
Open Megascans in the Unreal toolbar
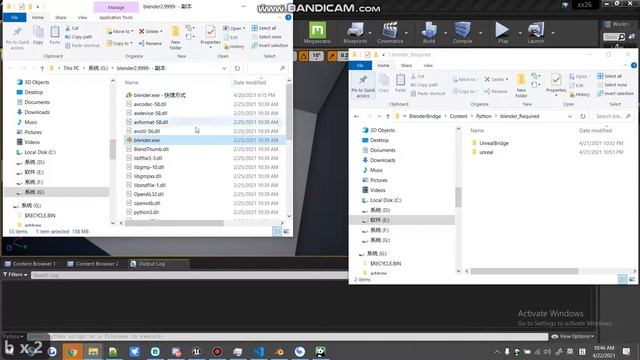[x=317, y=33]
